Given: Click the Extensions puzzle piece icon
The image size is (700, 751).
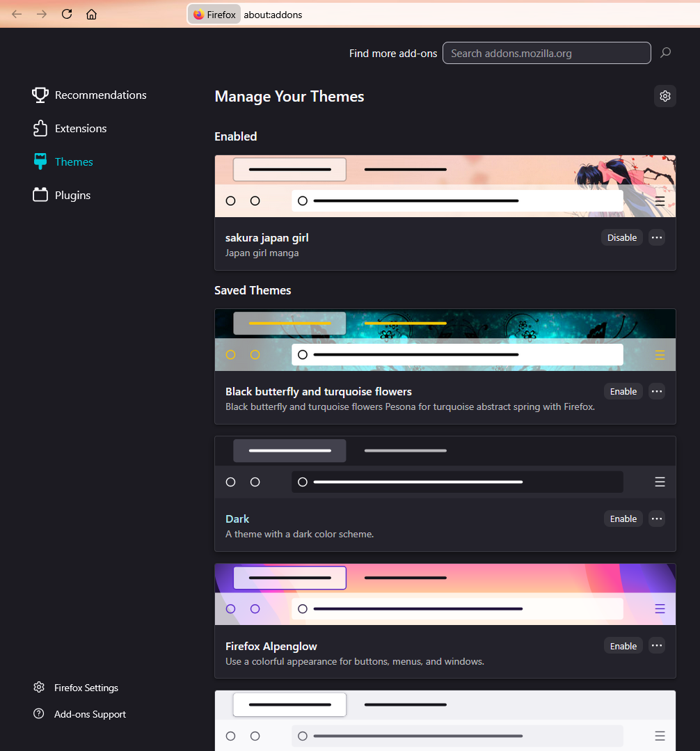Looking at the screenshot, I should [40, 128].
